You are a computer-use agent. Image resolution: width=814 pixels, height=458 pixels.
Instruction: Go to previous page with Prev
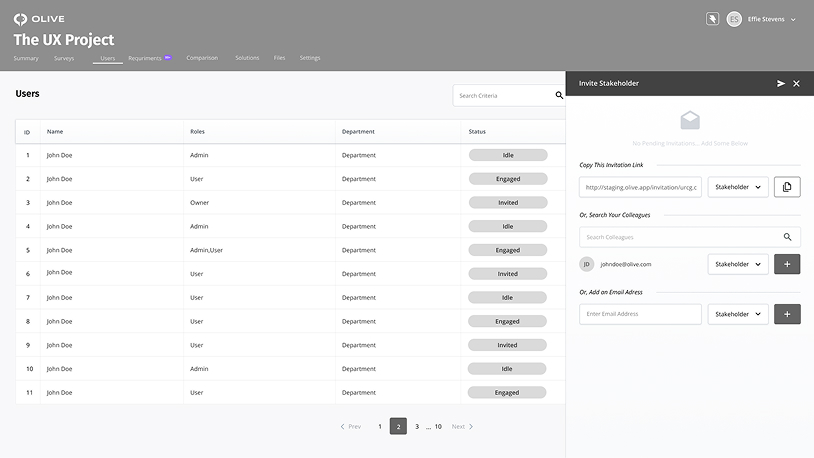pos(350,426)
